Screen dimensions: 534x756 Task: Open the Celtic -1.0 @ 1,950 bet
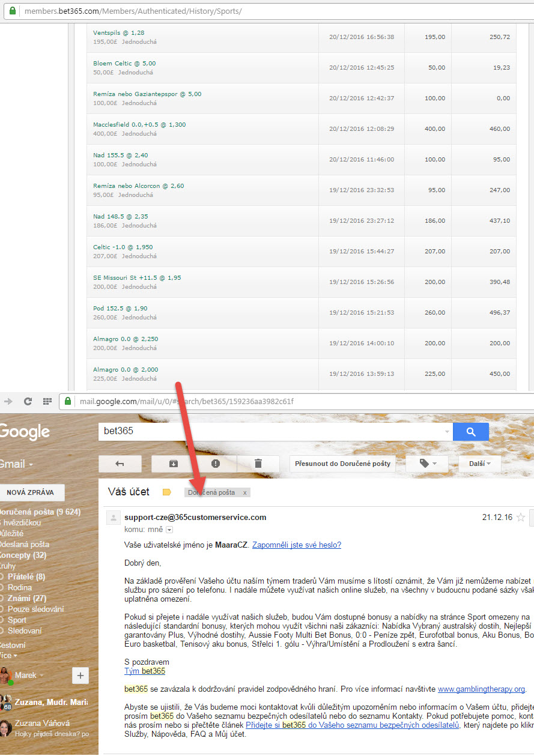[x=123, y=247]
